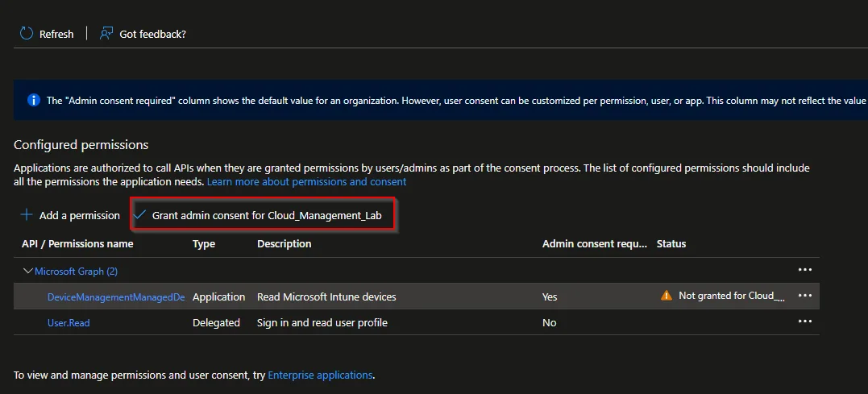868x394 pixels.
Task: Click the Configured permissions heading
Action: pyautogui.click(x=81, y=145)
